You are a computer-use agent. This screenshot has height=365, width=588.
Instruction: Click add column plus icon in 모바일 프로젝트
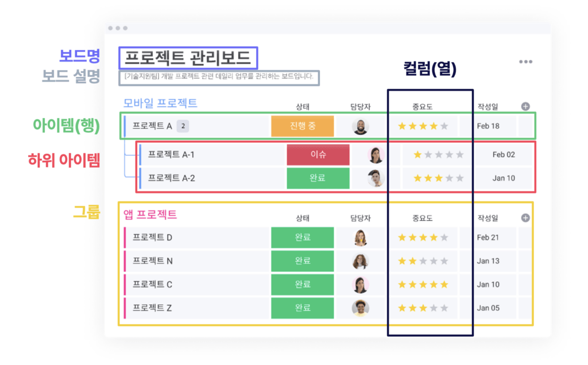click(x=525, y=106)
